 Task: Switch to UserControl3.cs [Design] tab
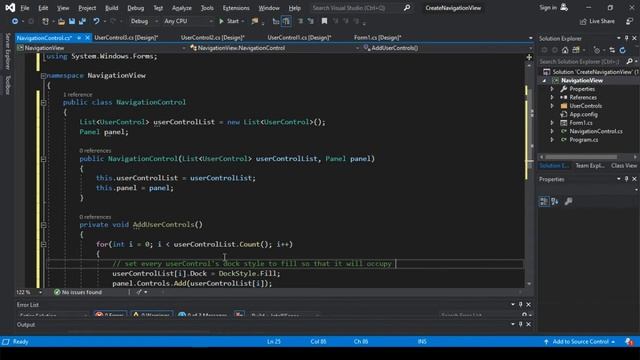pos(126,38)
